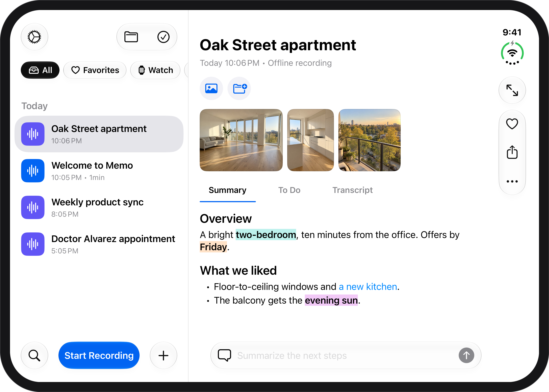Select the Favorites filter chip
This screenshot has height=392, width=549.
click(x=95, y=70)
